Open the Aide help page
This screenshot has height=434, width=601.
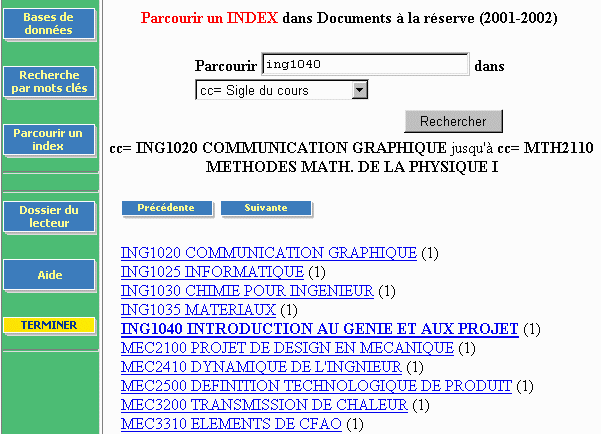click(49, 275)
